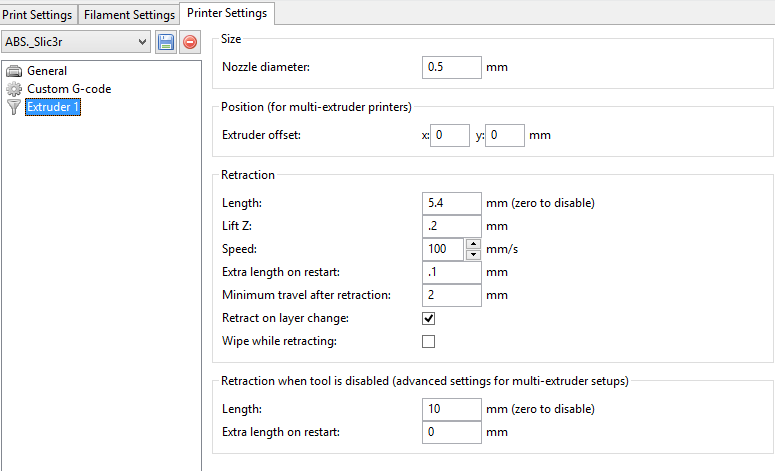Viewport: 775px width, 471px height.
Task: Enable Wipe while retracting checkbox
Action: 429,341
